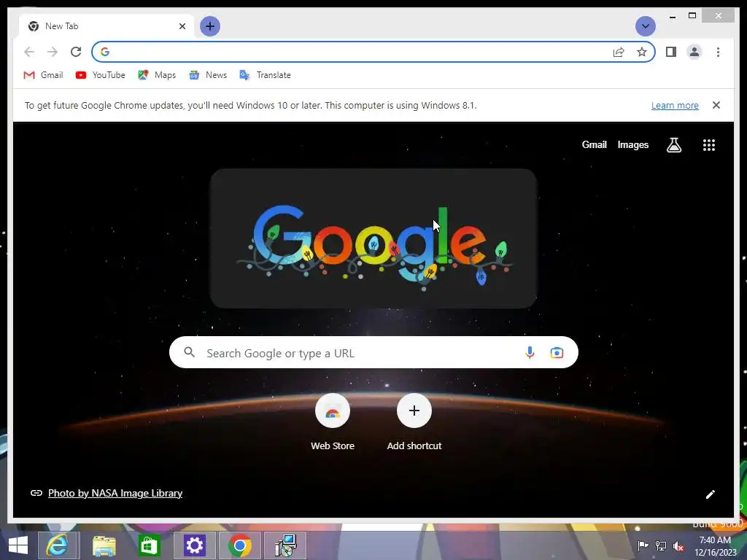
Task: Open the Action Center flag icon
Action: pyautogui.click(x=643, y=545)
